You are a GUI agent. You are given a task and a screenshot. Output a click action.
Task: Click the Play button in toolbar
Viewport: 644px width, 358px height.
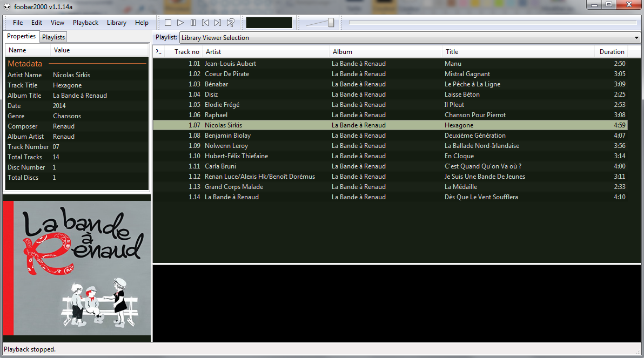(x=180, y=23)
